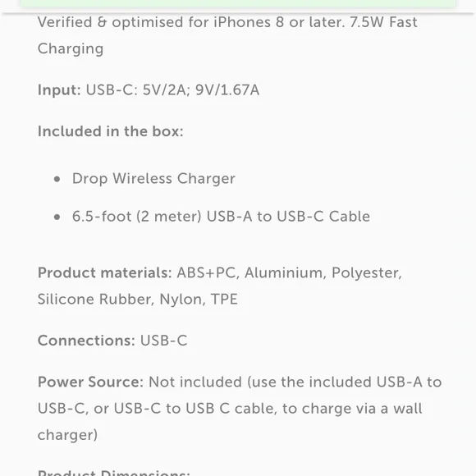Click the word 'charger)' ending the paragraph
Viewport: 476px width, 476px height.
pyautogui.click(x=67, y=435)
